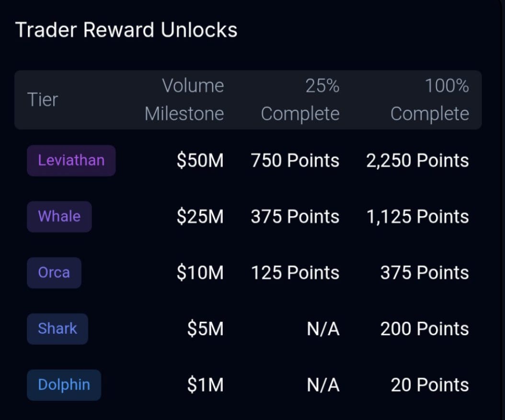
Task: Click the 2,250 Points reward cell
Action: (417, 160)
